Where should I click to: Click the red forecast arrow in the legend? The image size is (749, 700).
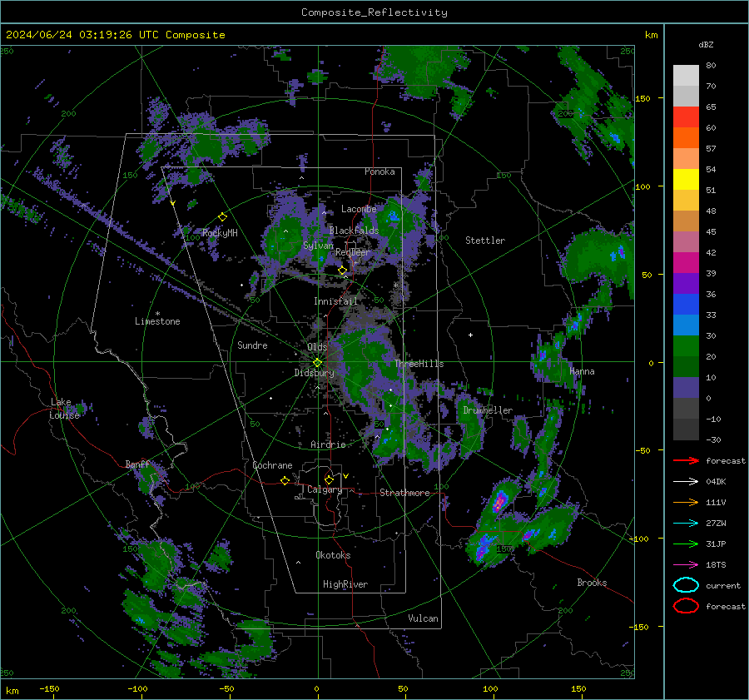pos(686,460)
